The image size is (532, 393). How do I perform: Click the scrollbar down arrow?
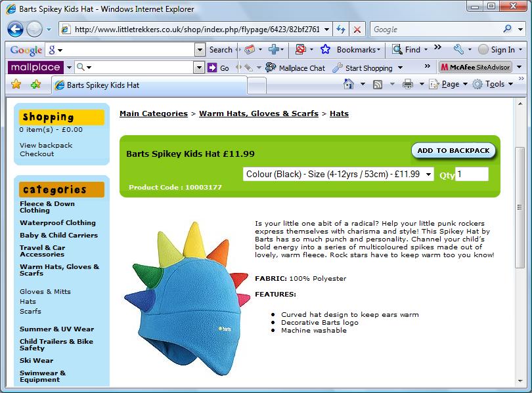[x=520, y=381]
